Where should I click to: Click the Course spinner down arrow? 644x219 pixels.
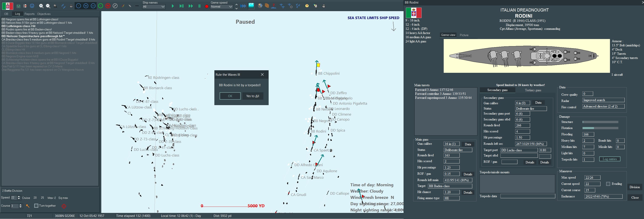pos(21,207)
